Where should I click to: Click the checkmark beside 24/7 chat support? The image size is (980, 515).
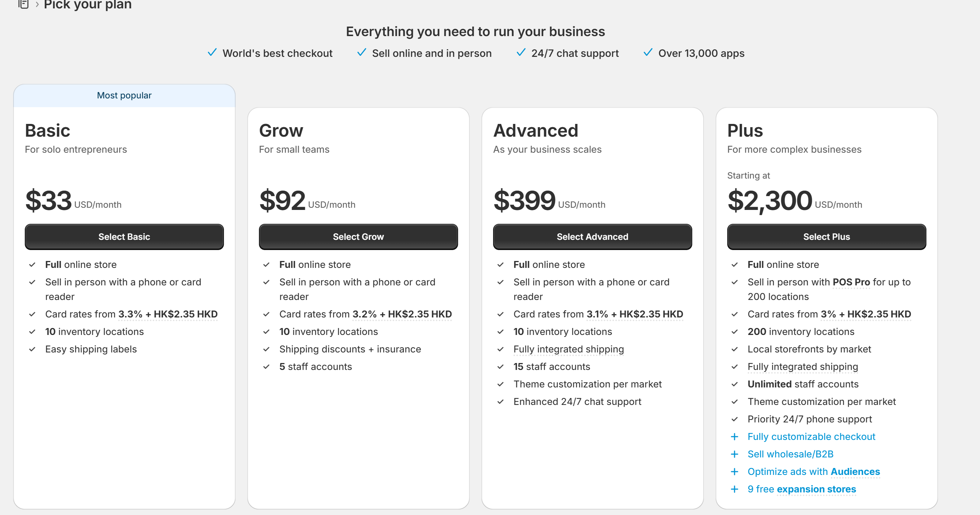[x=521, y=52]
